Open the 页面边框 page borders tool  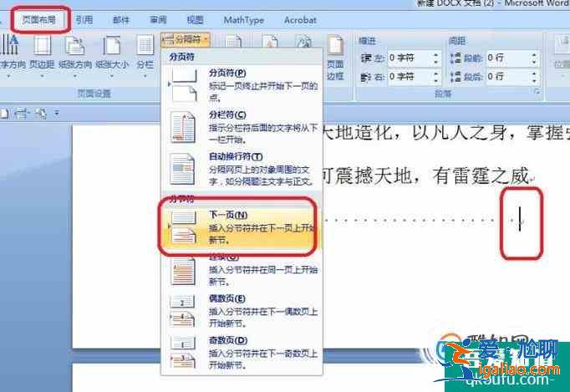click(x=335, y=59)
